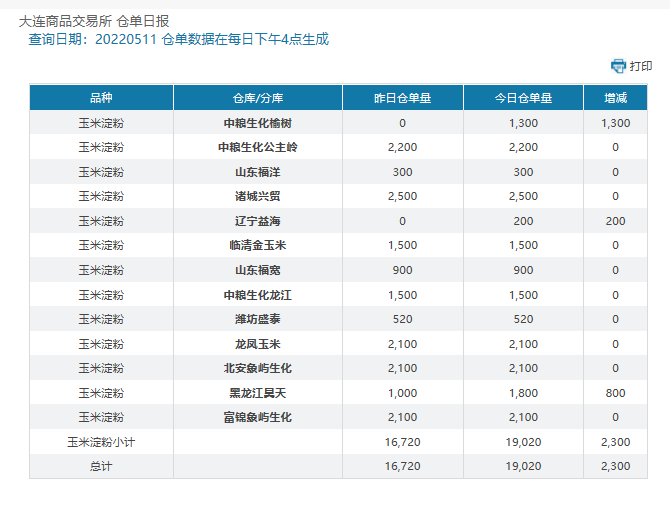Click the 增减 column header
The height and width of the screenshot is (510, 670).
615,98
